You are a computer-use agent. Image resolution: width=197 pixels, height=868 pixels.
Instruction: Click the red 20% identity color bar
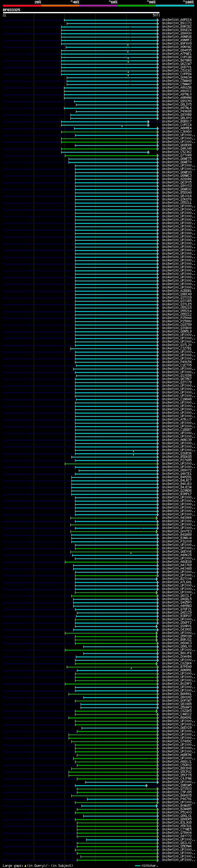[22, 6]
